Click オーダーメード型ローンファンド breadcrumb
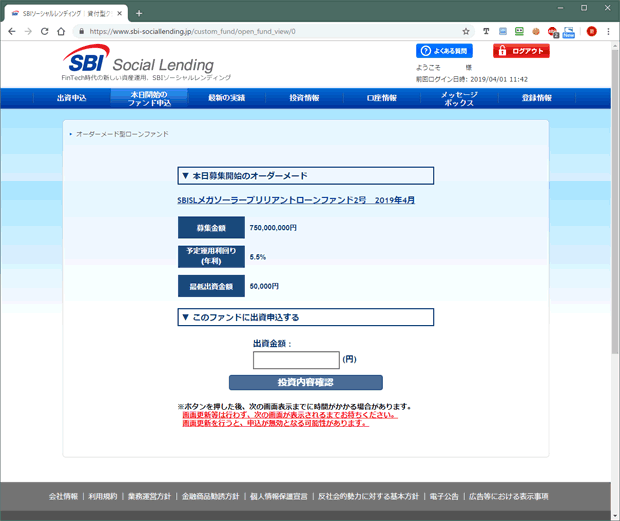The image size is (620, 521). click(122, 134)
